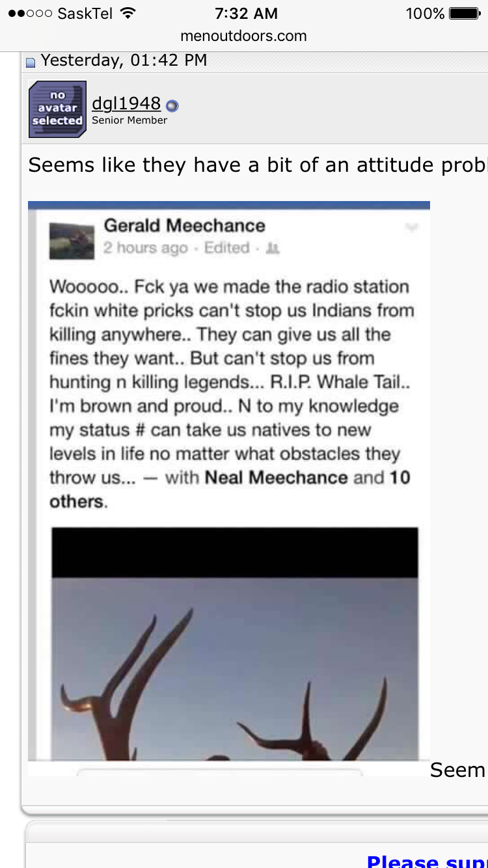Tap the black redacted bar above the photo
This screenshot has height=868, width=488.
[x=235, y=552]
